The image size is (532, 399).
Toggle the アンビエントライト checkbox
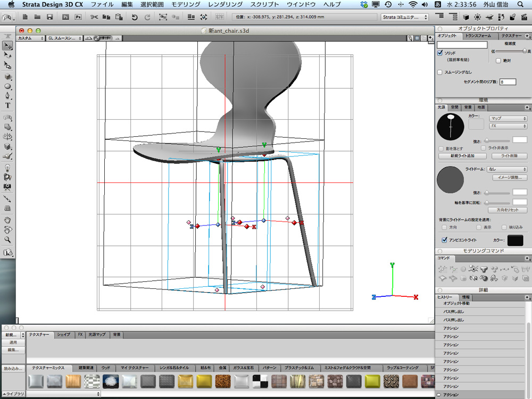[x=444, y=240]
